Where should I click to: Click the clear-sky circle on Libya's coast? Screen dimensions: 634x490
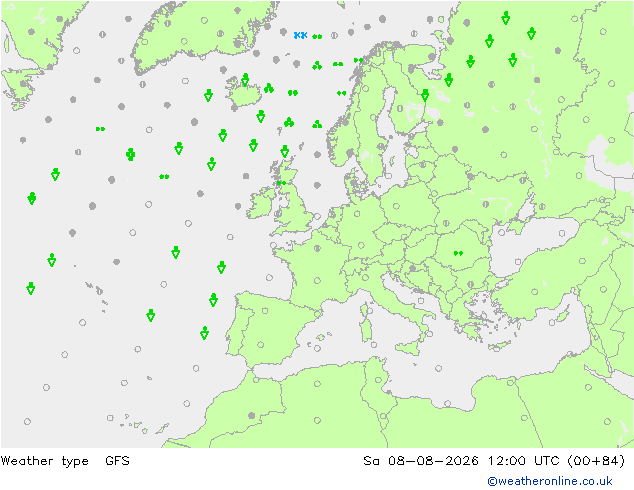447,403
